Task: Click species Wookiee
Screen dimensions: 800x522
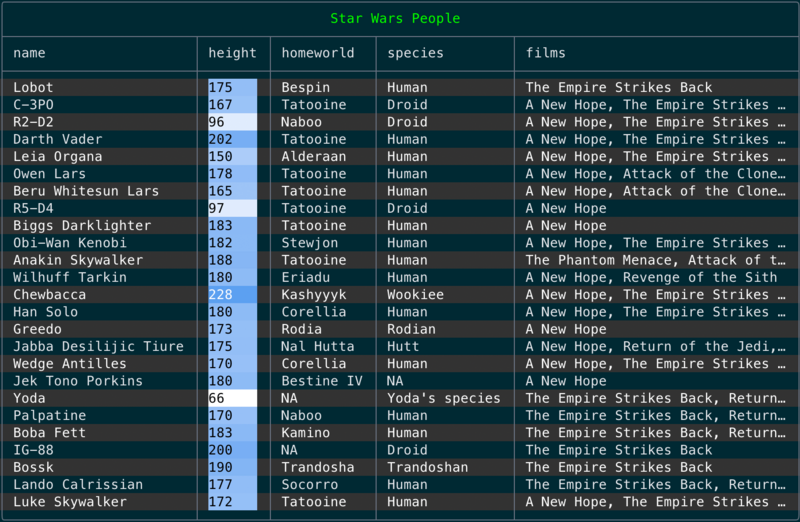Action: pos(415,295)
